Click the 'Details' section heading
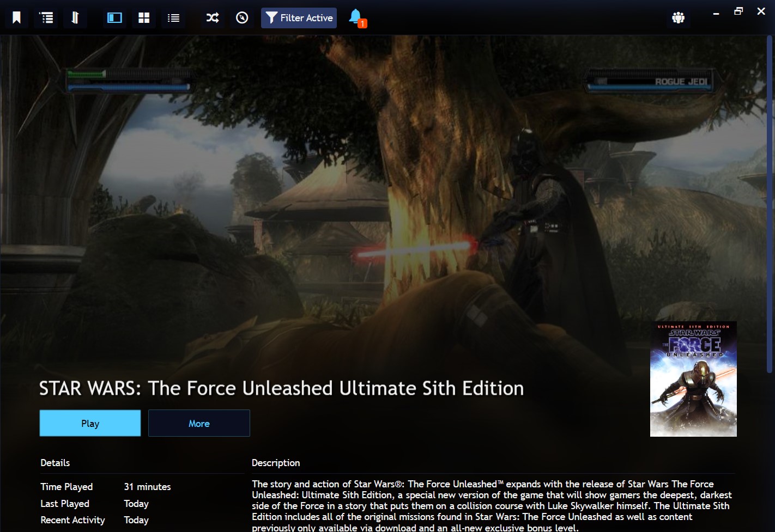775x532 pixels. click(55, 463)
